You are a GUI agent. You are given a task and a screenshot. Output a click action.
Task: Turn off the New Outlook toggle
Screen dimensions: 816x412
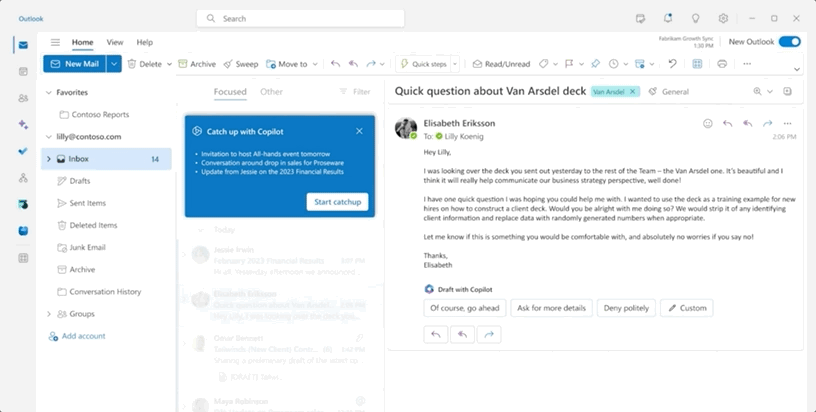click(789, 42)
